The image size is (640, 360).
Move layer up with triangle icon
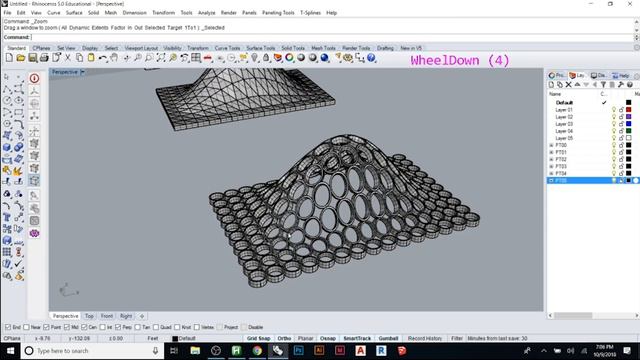(x=577, y=84)
